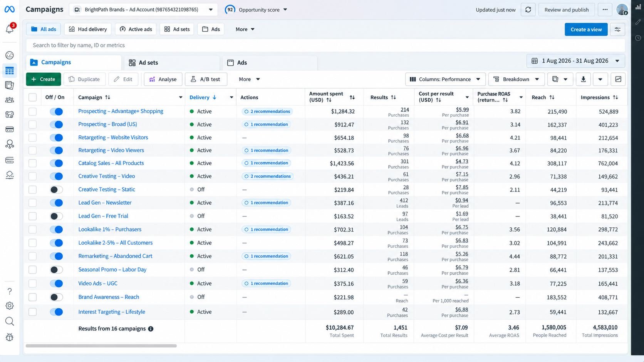This screenshot has width=644, height=362.
Task: Select the Campaigns tab
Action: 74,62
